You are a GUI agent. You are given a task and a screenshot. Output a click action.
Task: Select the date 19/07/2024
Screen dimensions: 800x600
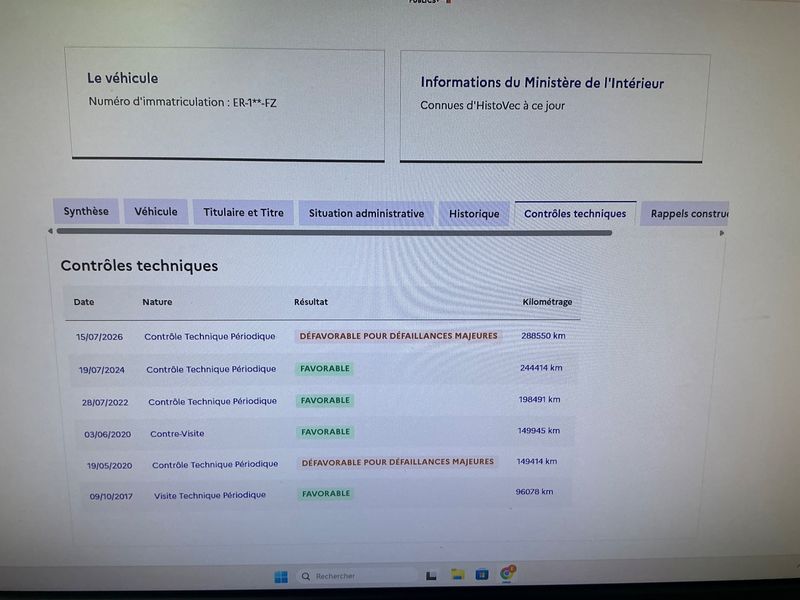[102, 370]
